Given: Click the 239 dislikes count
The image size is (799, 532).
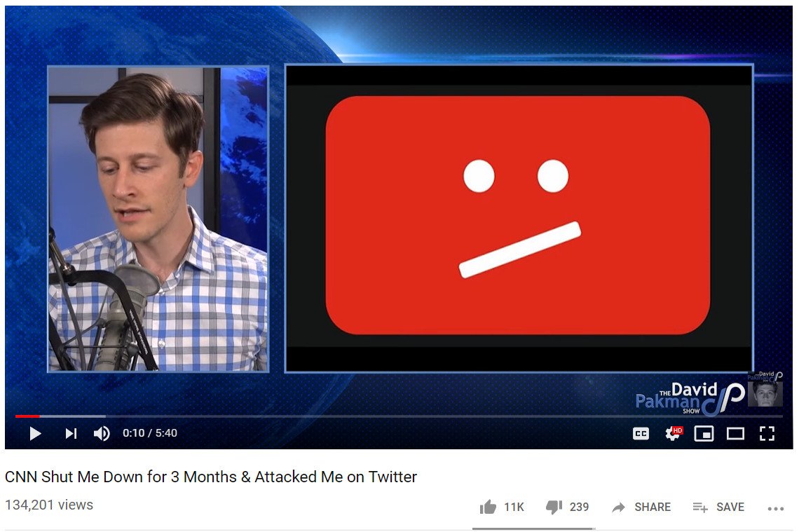Looking at the screenshot, I should (579, 507).
